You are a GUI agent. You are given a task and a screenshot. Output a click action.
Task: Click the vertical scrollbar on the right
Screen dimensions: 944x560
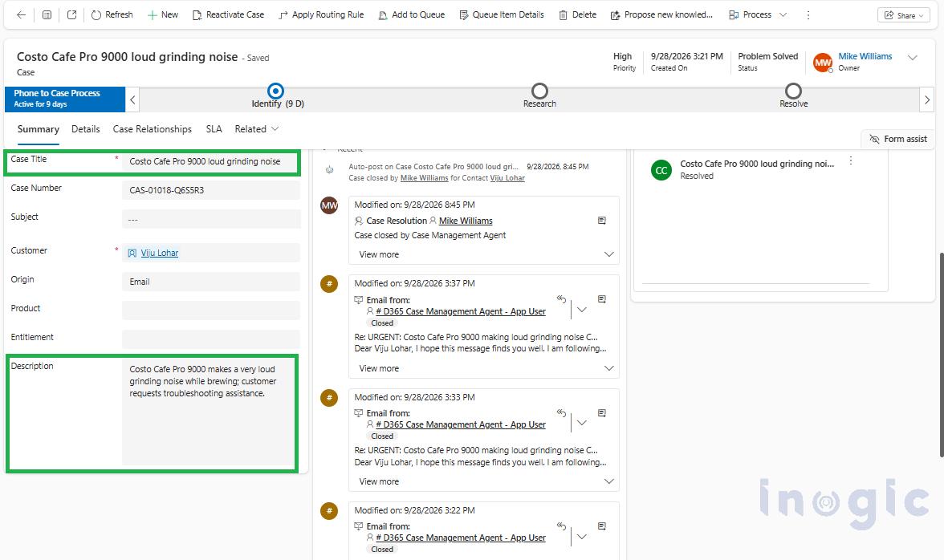tap(941, 355)
